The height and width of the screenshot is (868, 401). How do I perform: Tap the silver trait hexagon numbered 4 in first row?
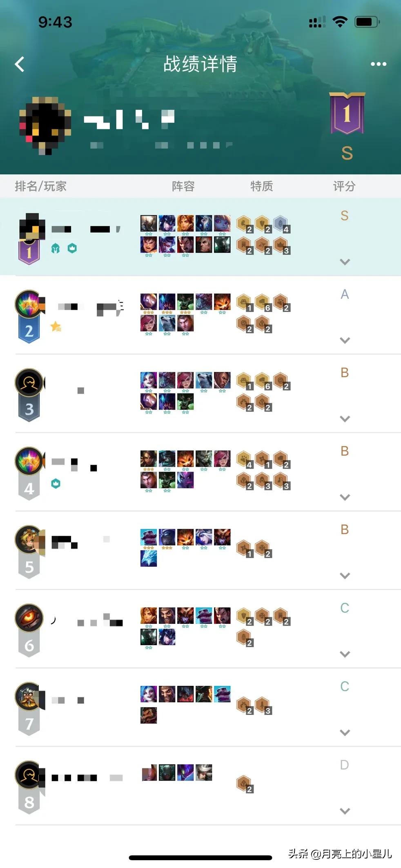[281, 224]
